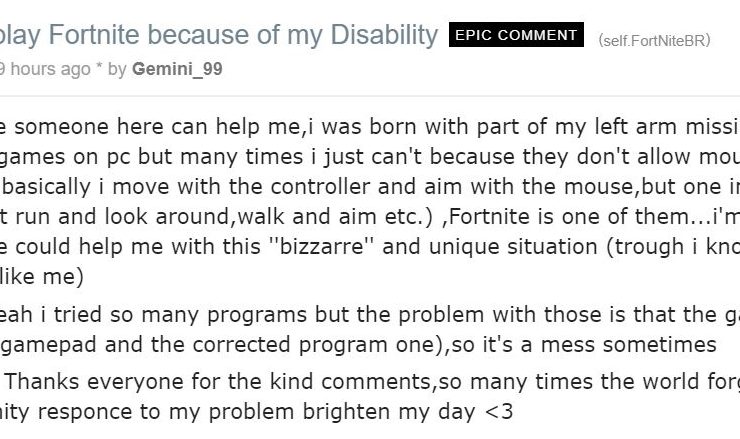Click the horizontal divider below the post header

(x=370, y=96)
